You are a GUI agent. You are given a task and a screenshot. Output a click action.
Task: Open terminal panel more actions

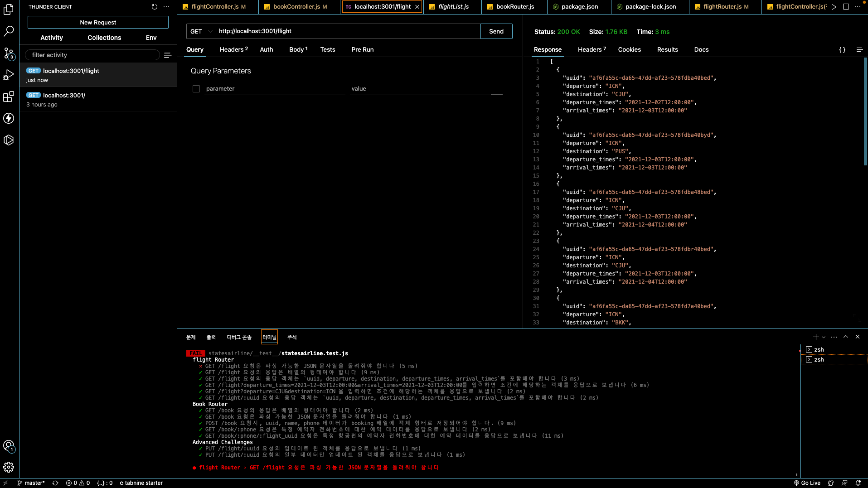pyautogui.click(x=834, y=337)
